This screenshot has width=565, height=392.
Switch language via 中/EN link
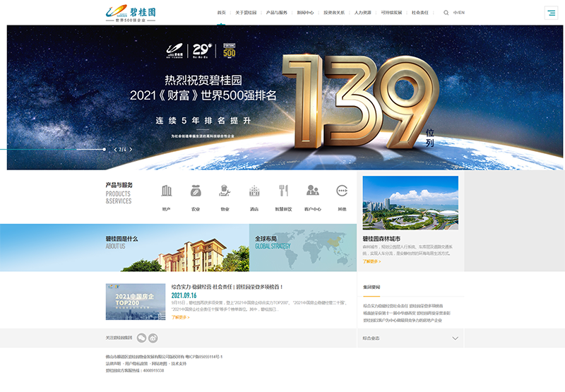pos(459,13)
